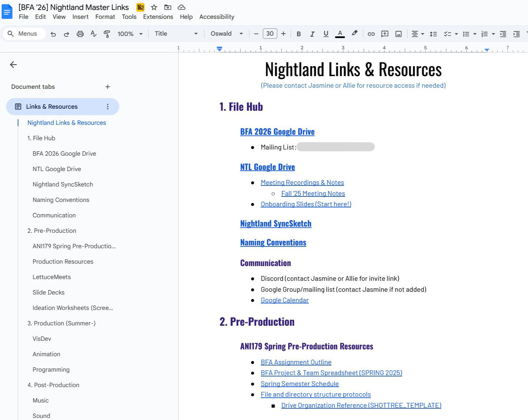Toggle italic formatting

point(312,34)
